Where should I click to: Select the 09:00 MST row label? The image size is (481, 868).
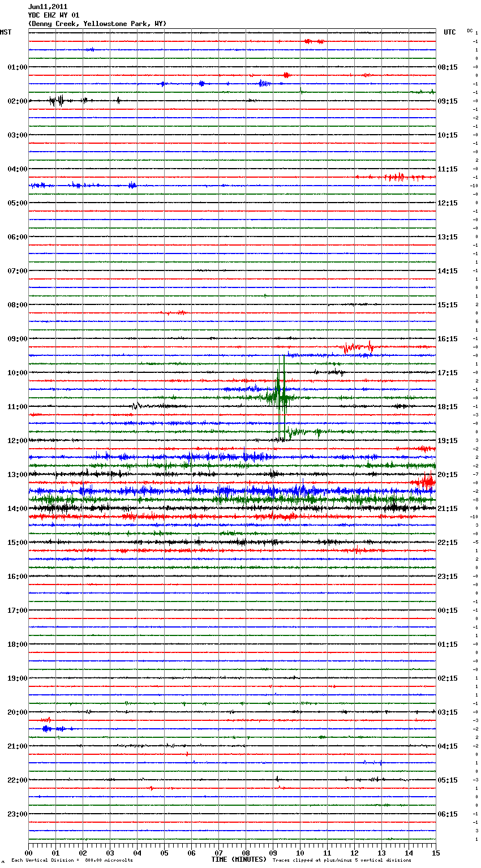[18, 338]
